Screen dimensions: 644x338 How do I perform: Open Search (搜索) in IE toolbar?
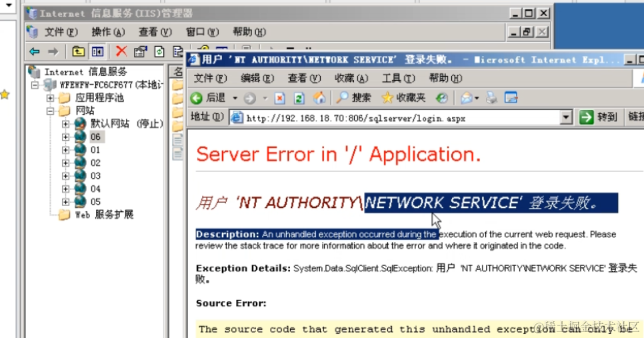coord(353,98)
